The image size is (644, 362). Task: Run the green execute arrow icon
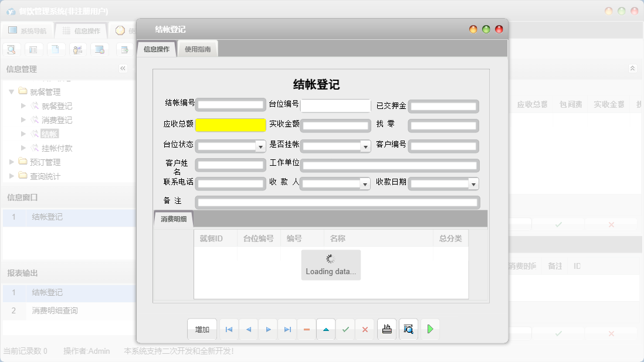430,329
